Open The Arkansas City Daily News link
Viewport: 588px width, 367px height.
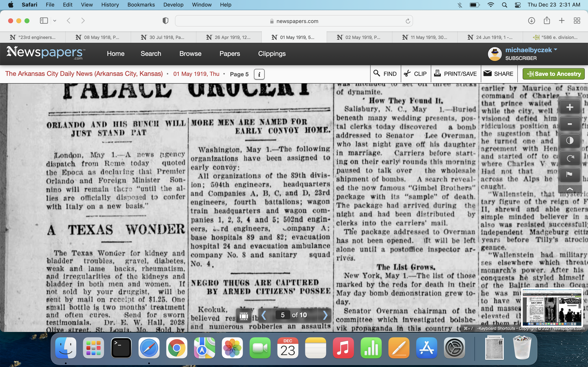point(84,74)
